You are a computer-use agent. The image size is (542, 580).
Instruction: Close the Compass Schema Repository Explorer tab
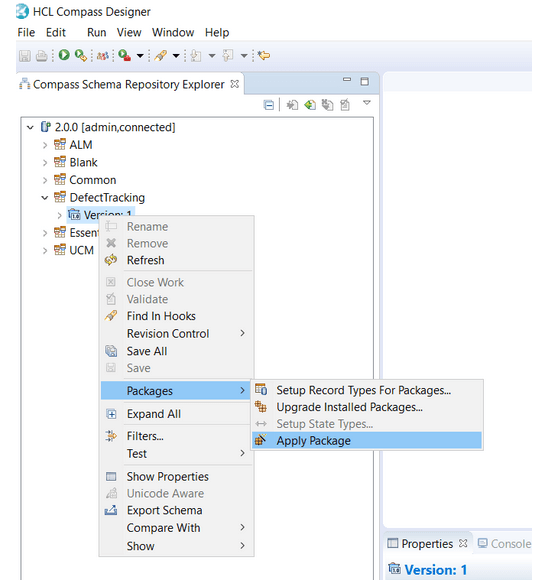[x=235, y=84]
